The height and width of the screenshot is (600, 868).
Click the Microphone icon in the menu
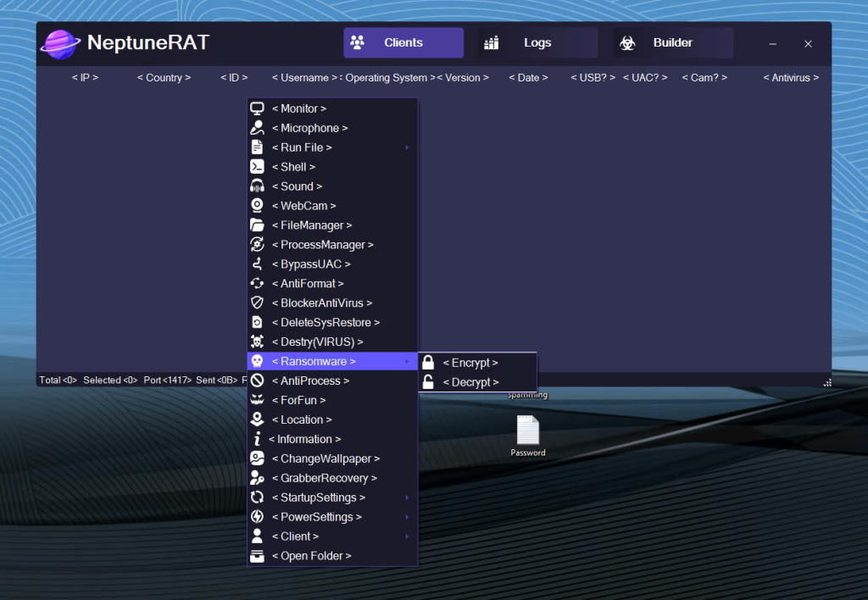pos(257,127)
